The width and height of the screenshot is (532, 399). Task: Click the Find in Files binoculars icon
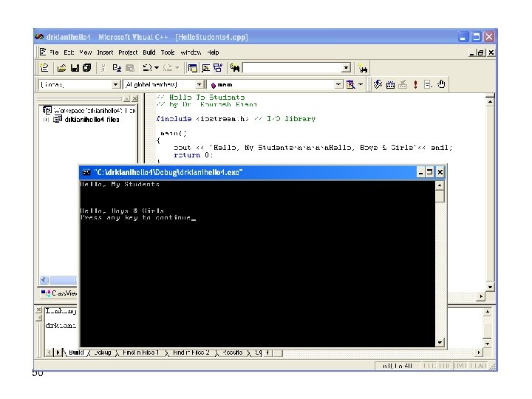pos(235,68)
